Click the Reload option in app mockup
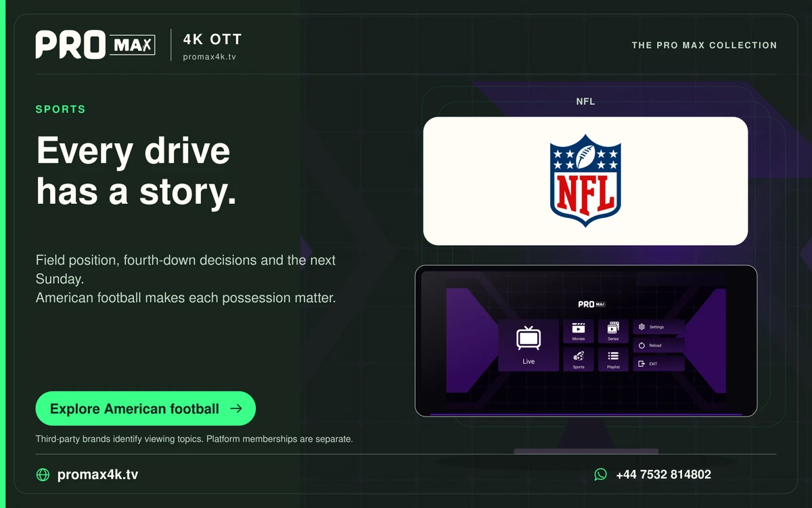Image resolution: width=812 pixels, height=508 pixels. tap(658, 345)
